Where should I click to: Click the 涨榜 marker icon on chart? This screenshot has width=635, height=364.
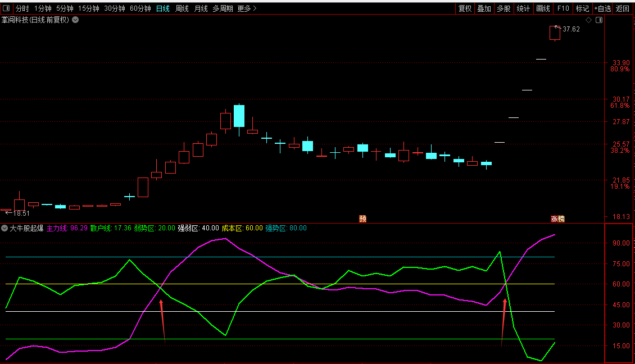pyautogui.click(x=557, y=219)
